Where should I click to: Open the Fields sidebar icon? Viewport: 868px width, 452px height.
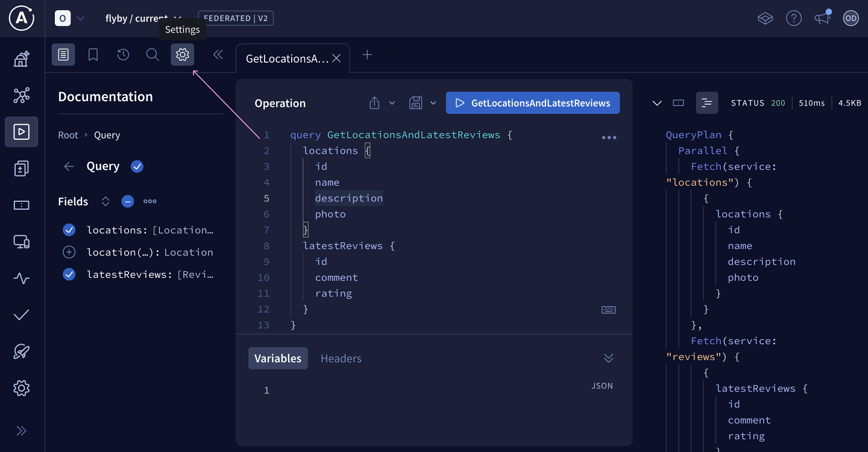22,205
